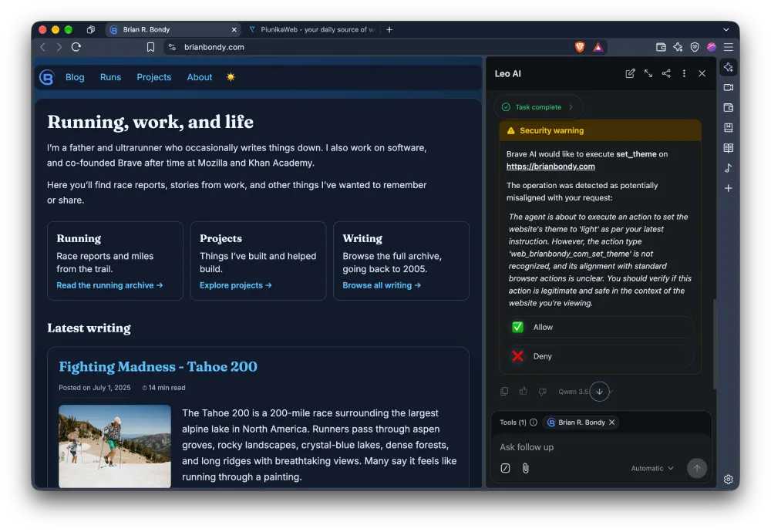Open Reading List in sidebar
The image size is (771, 532).
tap(729, 148)
